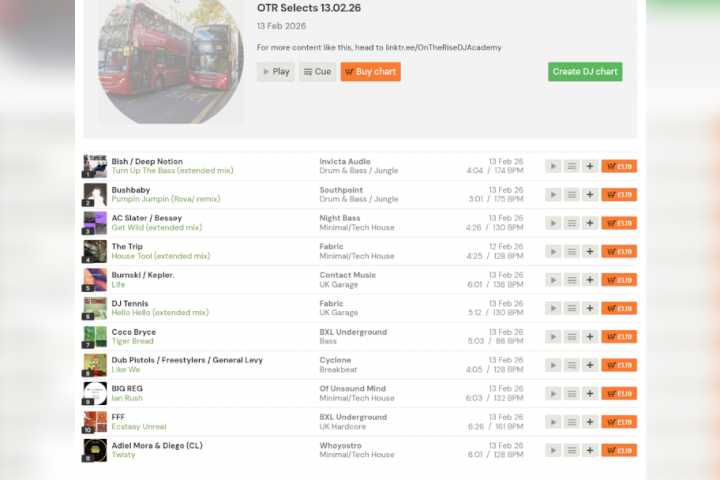Play the track Turn Up The Bass
The width and height of the screenshot is (720, 480).
coord(553,166)
